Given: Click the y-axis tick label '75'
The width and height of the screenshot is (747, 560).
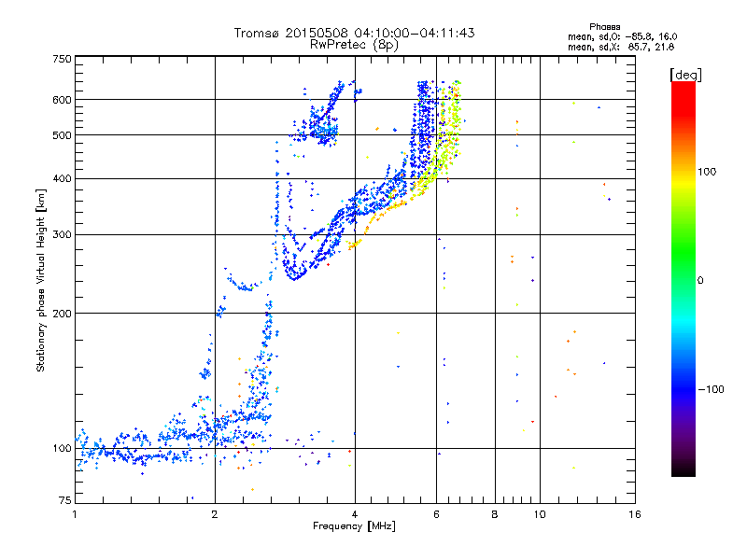Looking at the screenshot, I should [65, 500].
